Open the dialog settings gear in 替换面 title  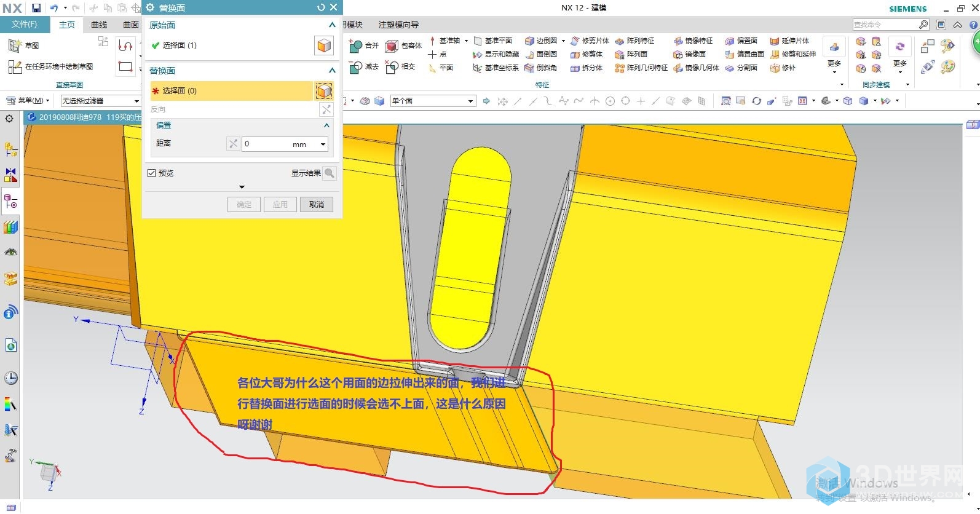pyautogui.click(x=150, y=7)
